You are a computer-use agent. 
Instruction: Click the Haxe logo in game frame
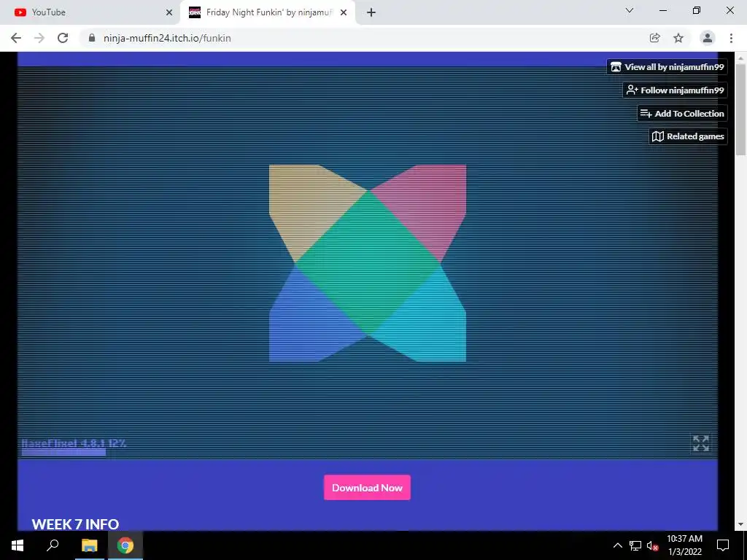click(x=368, y=263)
